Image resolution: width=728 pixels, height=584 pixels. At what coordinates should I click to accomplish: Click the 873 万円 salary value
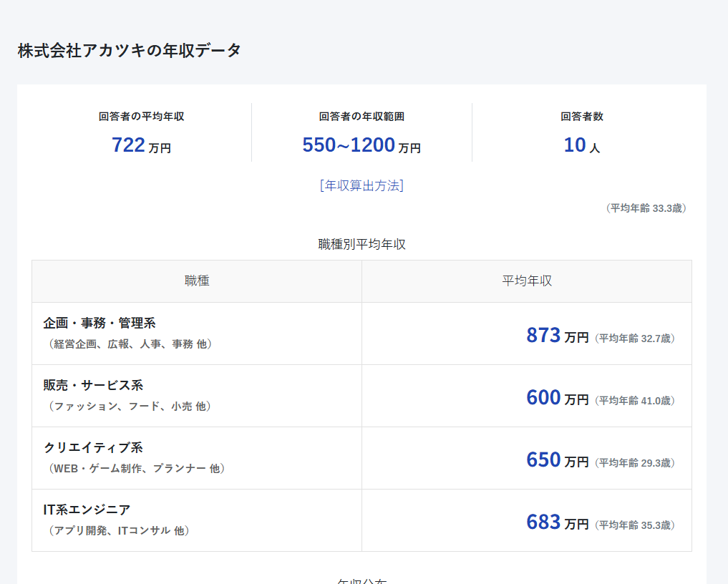coord(558,335)
